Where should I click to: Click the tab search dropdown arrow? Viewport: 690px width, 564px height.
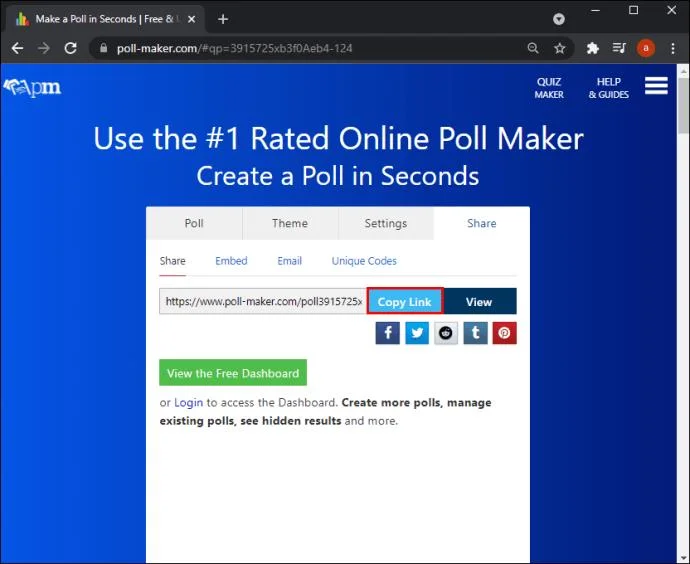point(559,19)
